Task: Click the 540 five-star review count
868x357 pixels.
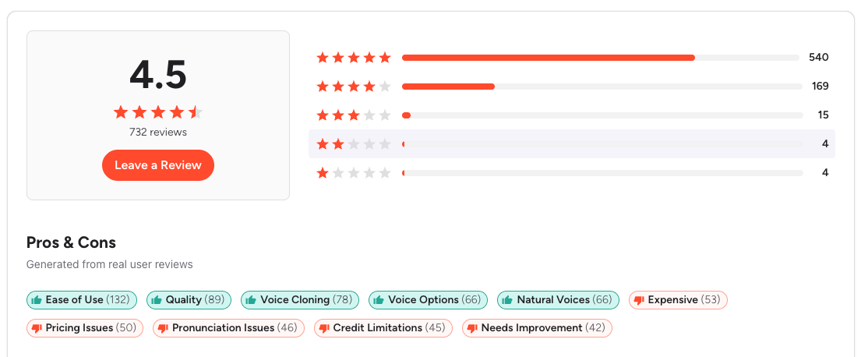Action: [x=818, y=58]
